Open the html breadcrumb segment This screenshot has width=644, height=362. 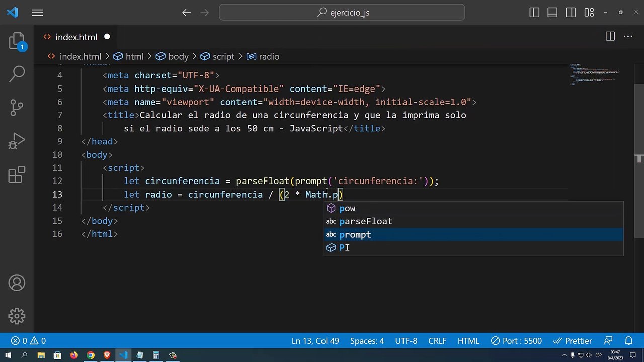129,57
